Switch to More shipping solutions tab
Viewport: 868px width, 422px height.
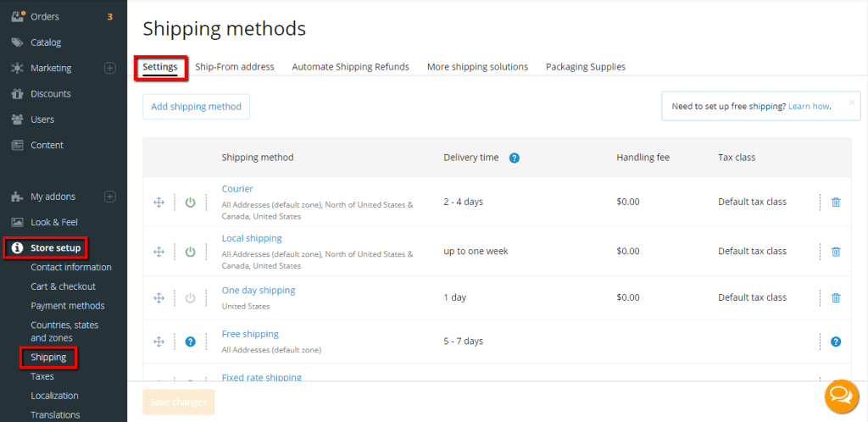[x=477, y=67]
